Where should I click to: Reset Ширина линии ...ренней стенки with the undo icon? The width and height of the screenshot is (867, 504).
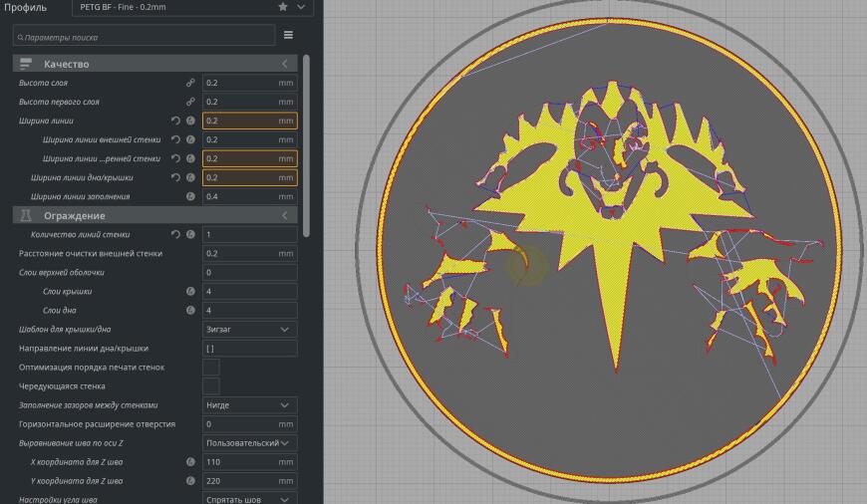pos(175,158)
